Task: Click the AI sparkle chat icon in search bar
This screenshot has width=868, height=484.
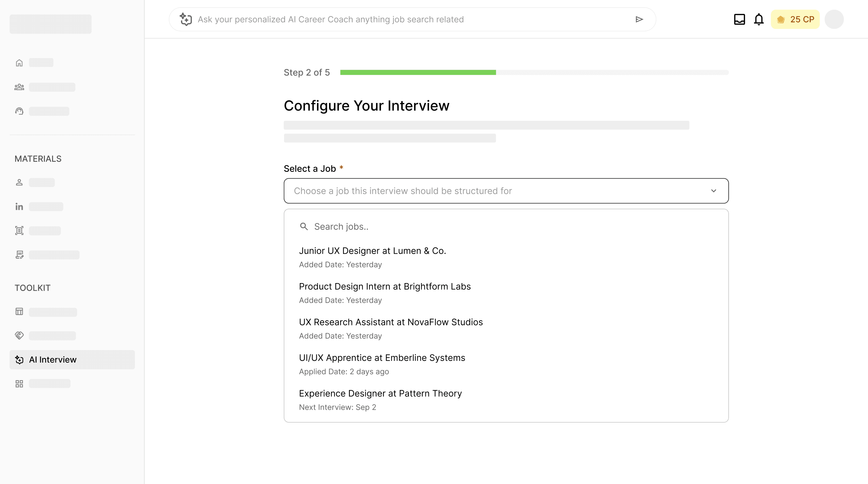Action: pos(186,19)
